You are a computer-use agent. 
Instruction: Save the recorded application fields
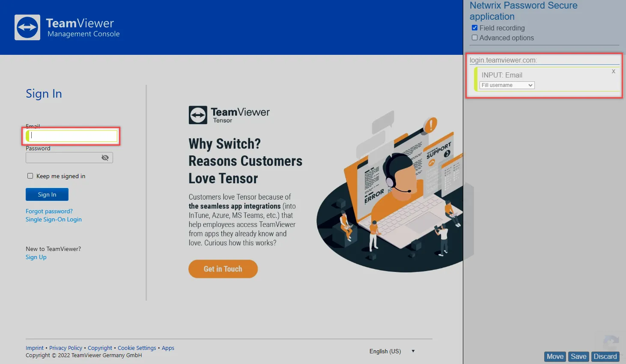(578, 357)
